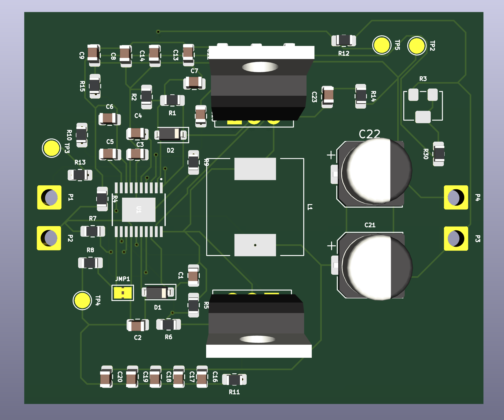Select the P1 connector pad

(49, 197)
